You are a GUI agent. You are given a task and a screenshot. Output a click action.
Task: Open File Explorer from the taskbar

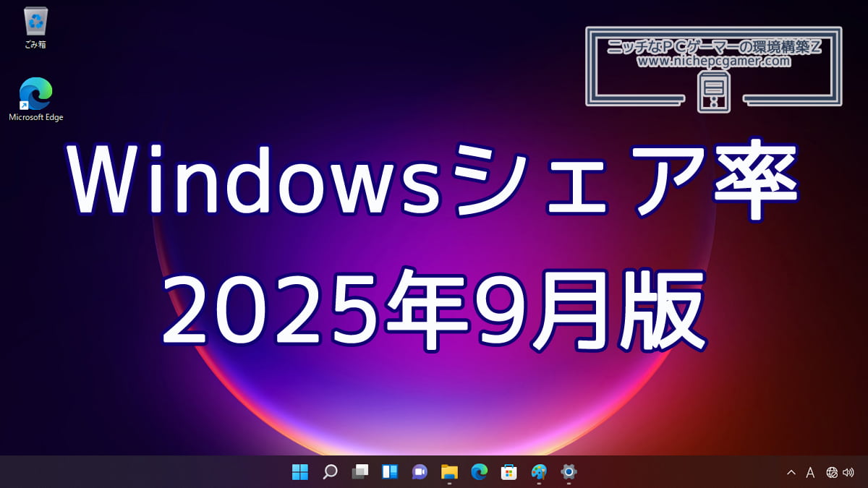(x=449, y=472)
